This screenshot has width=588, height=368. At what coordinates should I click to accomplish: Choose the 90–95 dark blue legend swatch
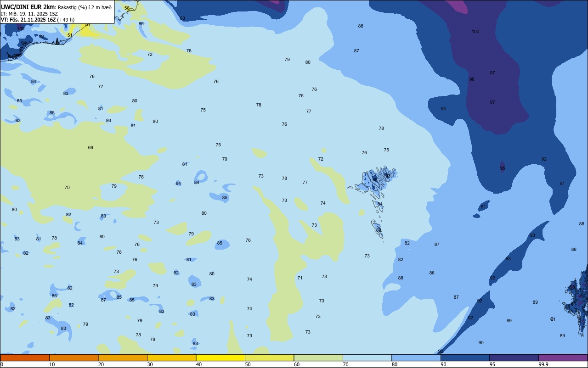(465, 357)
